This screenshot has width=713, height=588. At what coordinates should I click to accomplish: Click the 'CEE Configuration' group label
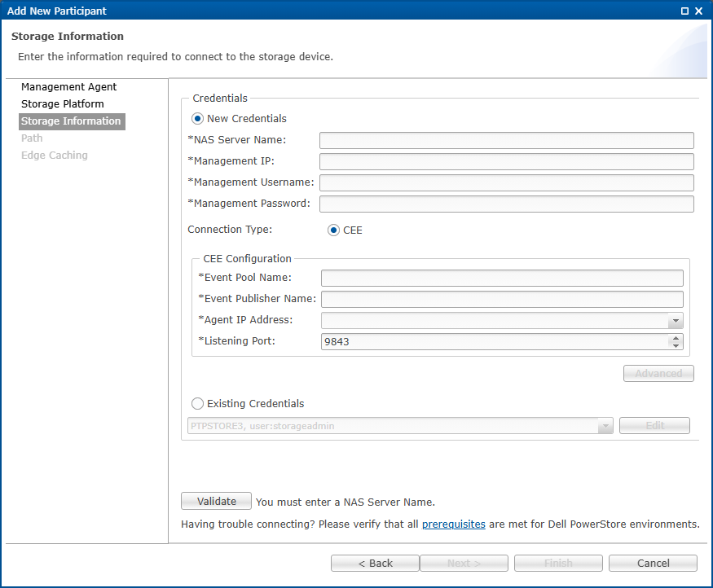pyautogui.click(x=247, y=258)
